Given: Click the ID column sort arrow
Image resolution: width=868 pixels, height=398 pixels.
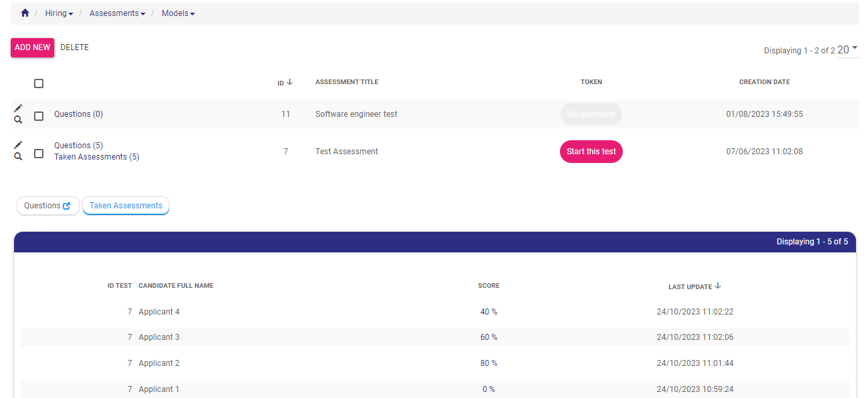Looking at the screenshot, I should click(x=289, y=82).
